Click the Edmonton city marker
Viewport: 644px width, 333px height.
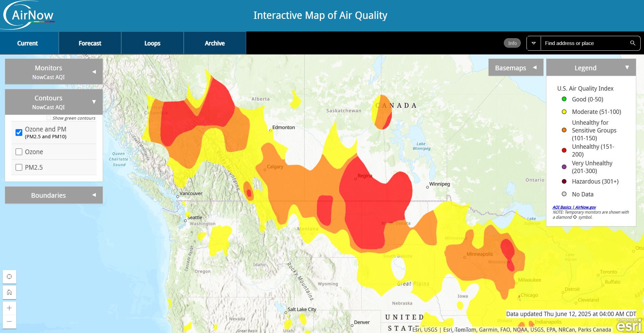(270, 130)
